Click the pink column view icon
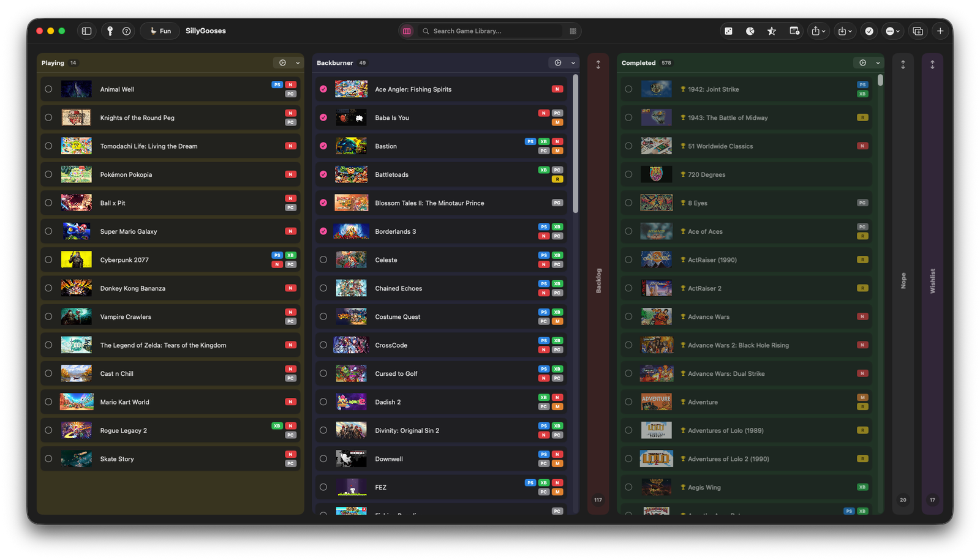This screenshot has height=560, width=980. (x=407, y=31)
